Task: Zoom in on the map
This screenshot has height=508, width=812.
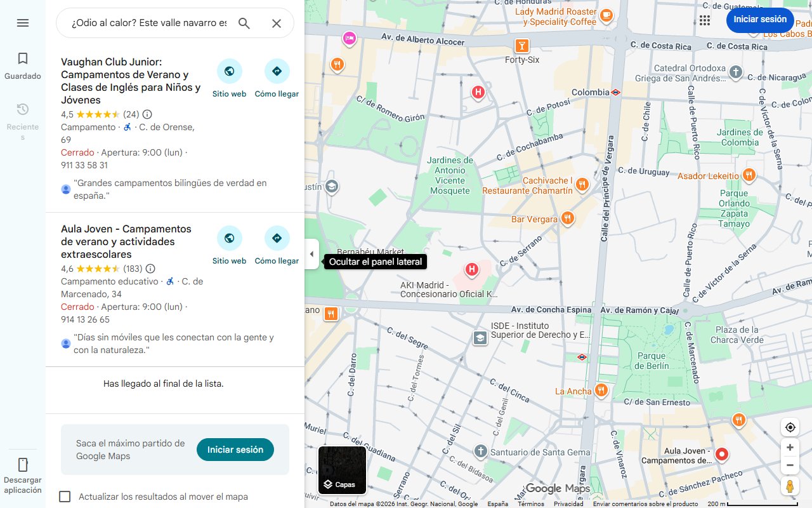Action: [x=790, y=448]
